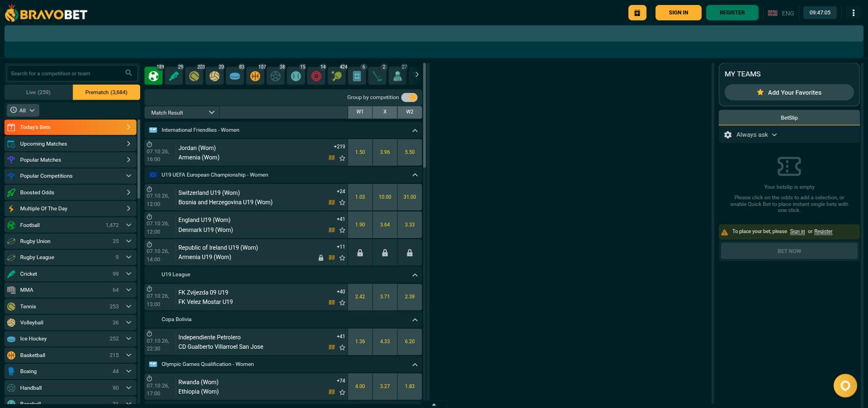This screenshot has width=868, height=408.
Task: Open the Match Result market dropdown
Action: click(x=182, y=112)
